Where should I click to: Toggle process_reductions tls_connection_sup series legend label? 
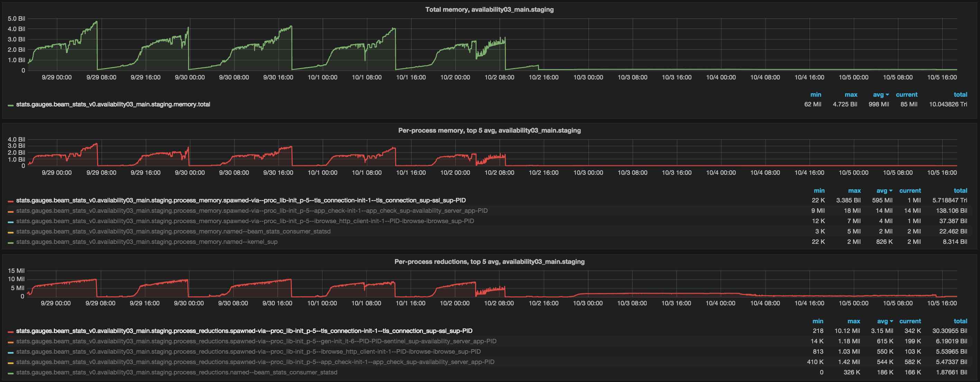[x=244, y=331]
